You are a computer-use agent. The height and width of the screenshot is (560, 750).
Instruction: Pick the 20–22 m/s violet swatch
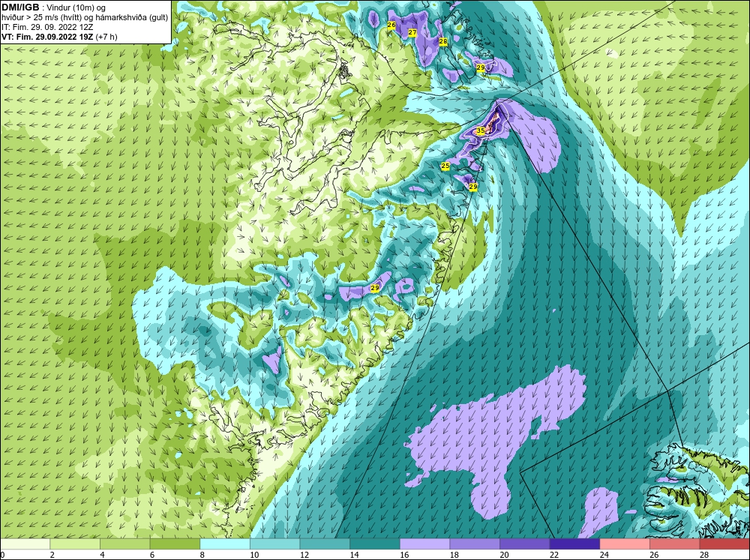[525, 544]
